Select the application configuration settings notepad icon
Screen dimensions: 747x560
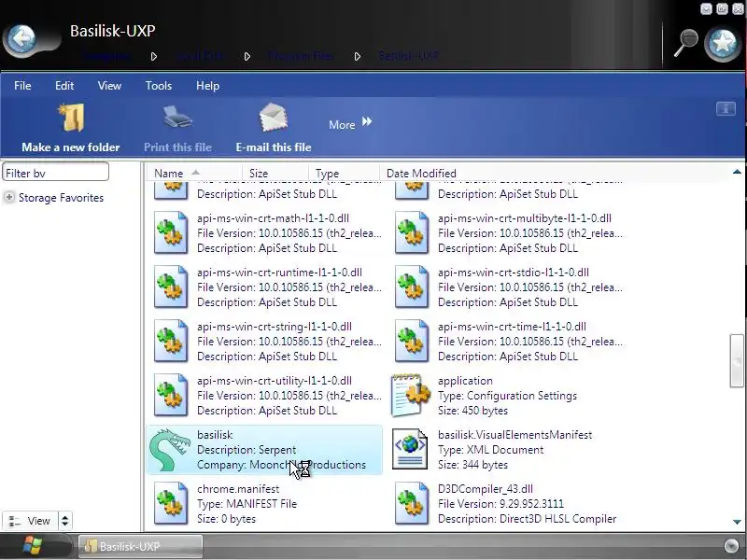410,395
